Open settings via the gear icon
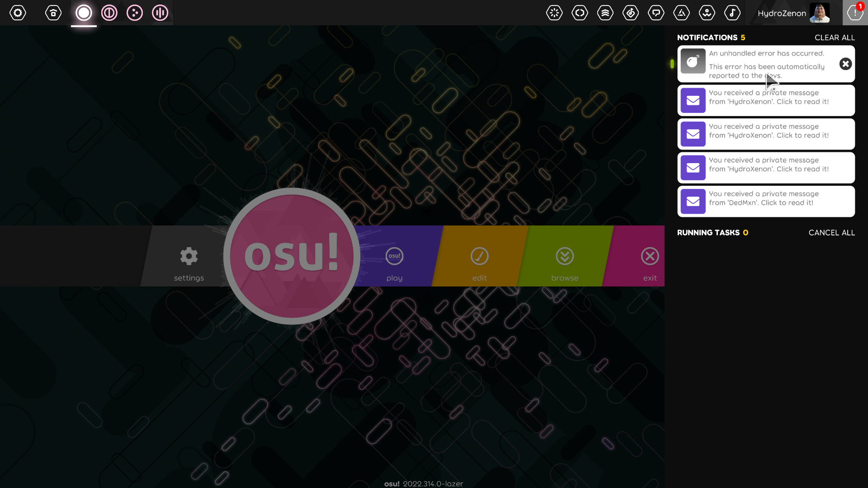The width and height of the screenshot is (868, 488). point(18,13)
